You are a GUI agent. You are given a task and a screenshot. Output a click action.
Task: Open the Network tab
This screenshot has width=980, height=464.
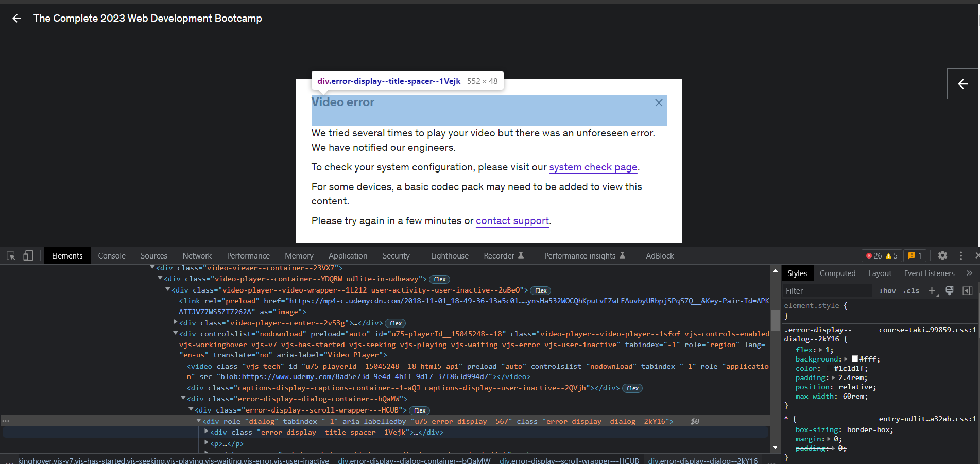197,256
